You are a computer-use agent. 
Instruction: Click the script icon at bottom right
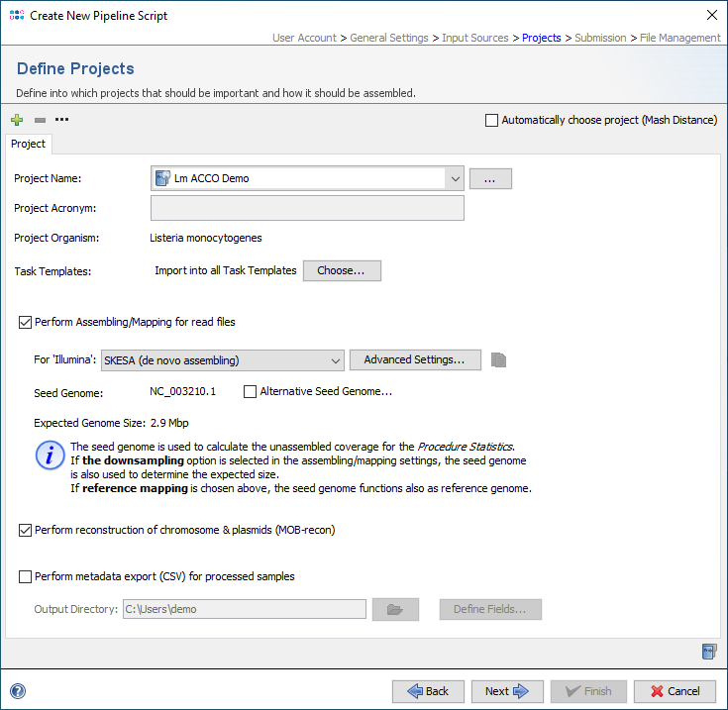click(x=709, y=651)
